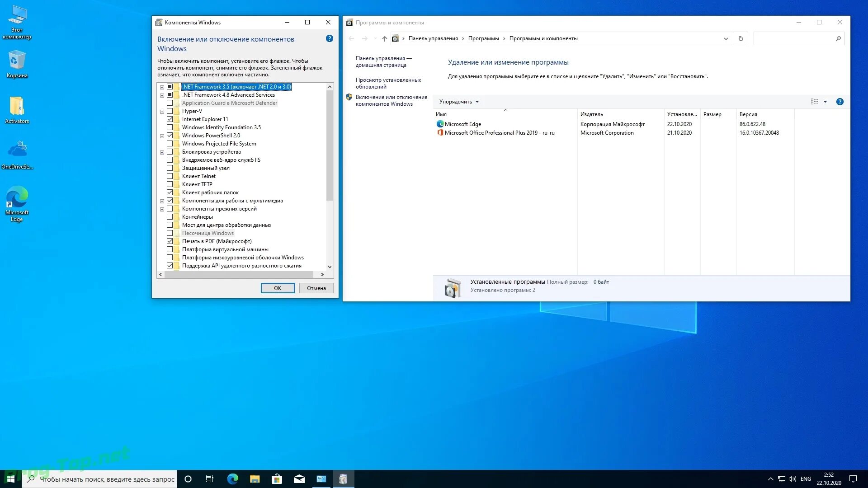Expand the .NET Framework 3.5 tree node
Viewport: 868px width, 488px height.
(162, 87)
